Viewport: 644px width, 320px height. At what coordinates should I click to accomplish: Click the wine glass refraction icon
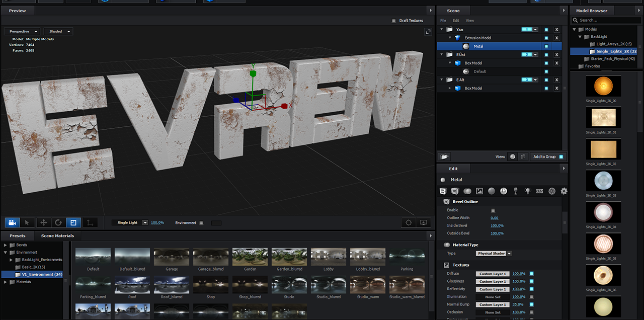[516, 191]
